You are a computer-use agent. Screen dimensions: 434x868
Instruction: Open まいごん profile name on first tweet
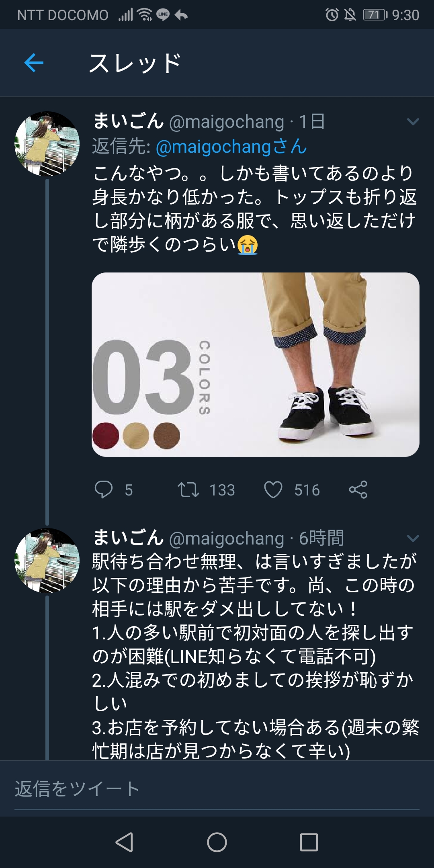click(x=128, y=121)
